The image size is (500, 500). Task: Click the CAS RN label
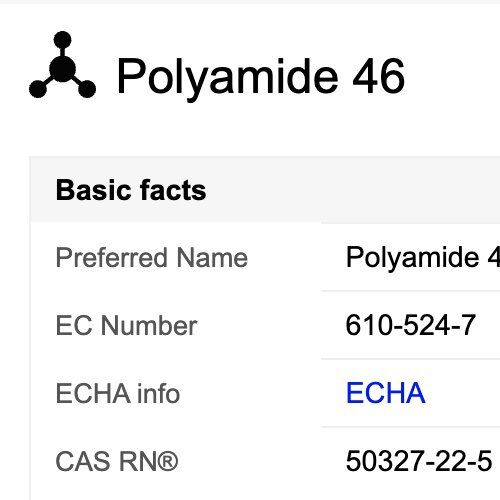point(117,461)
